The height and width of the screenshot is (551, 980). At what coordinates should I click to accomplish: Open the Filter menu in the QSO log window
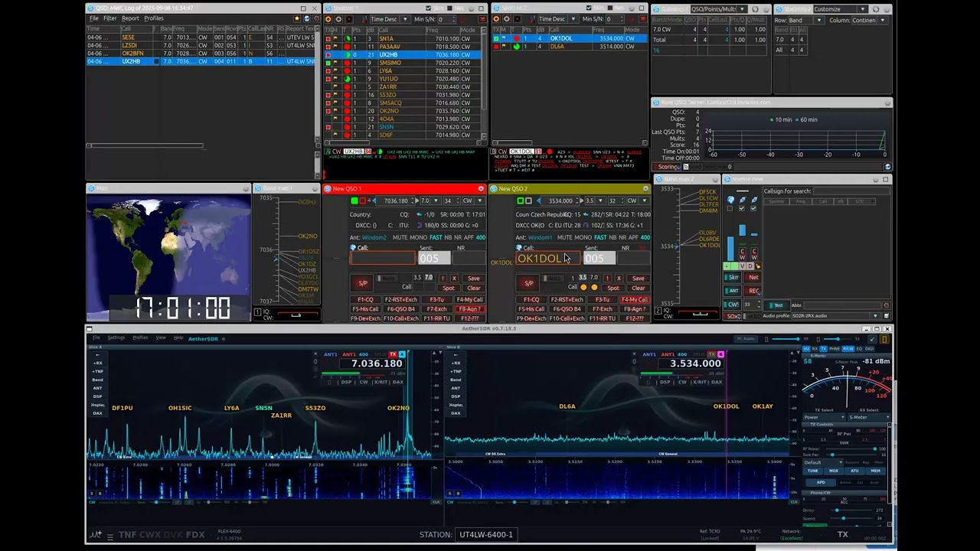[110, 18]
